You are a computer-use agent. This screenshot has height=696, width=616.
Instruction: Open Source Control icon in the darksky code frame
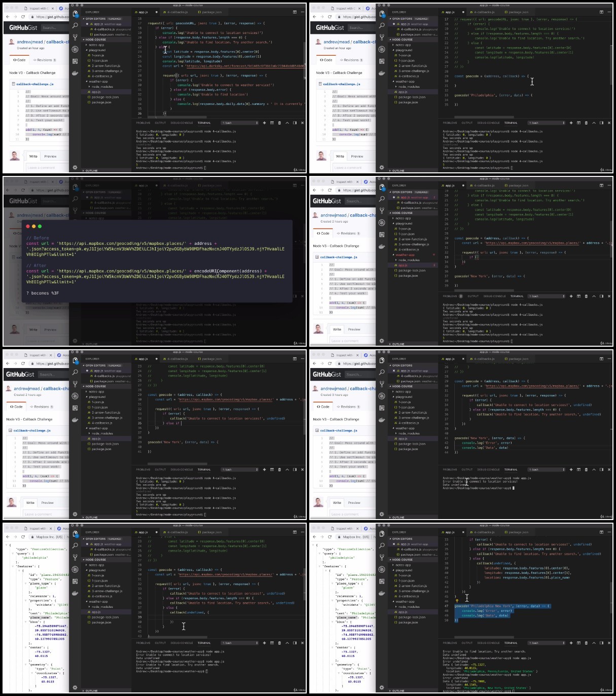[x=75, y=38]
